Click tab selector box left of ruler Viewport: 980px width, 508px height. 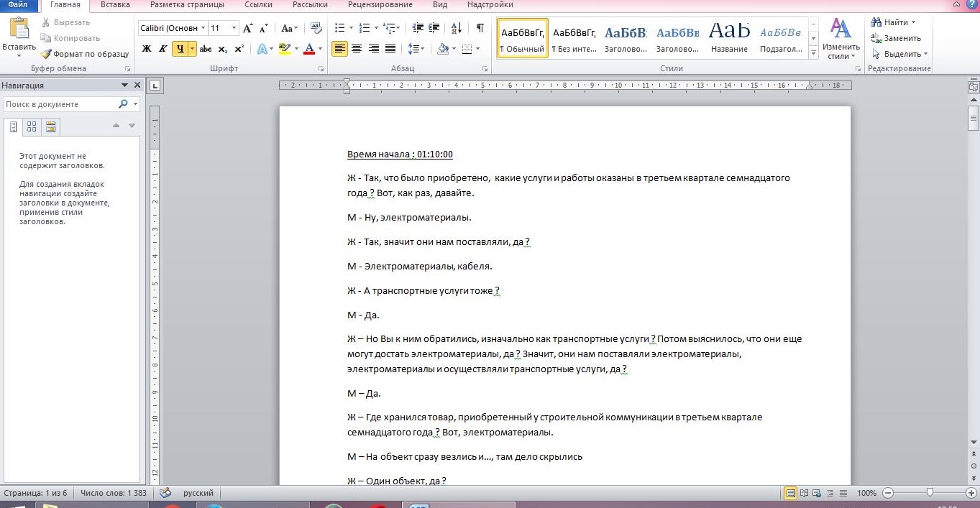pos(155,86)
